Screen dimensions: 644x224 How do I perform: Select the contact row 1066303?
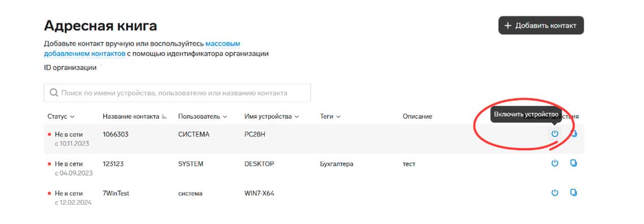[314, 139]
